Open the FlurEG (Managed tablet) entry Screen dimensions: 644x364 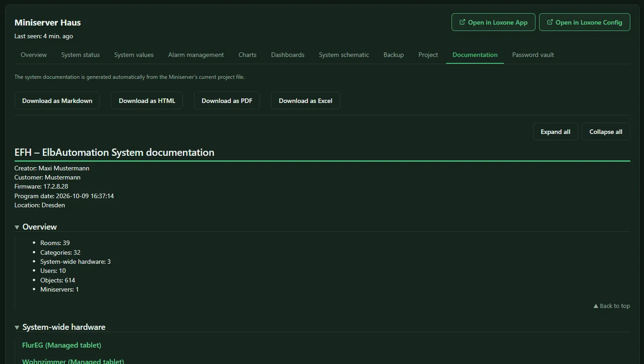click(62, 345)
